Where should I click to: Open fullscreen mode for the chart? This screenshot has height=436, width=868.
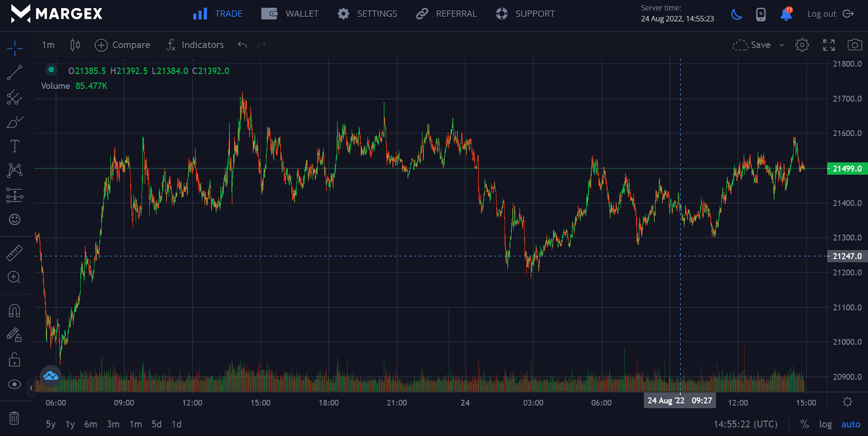point(829,45)
